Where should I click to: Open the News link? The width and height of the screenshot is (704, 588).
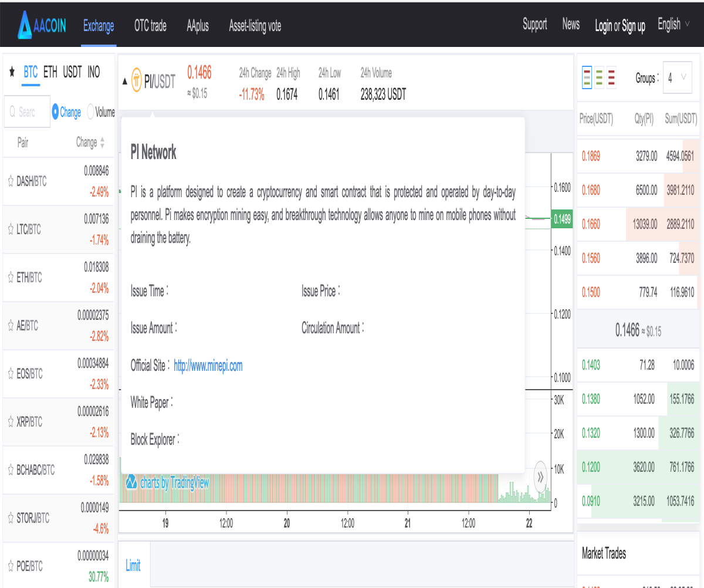[x=571, y=25]
